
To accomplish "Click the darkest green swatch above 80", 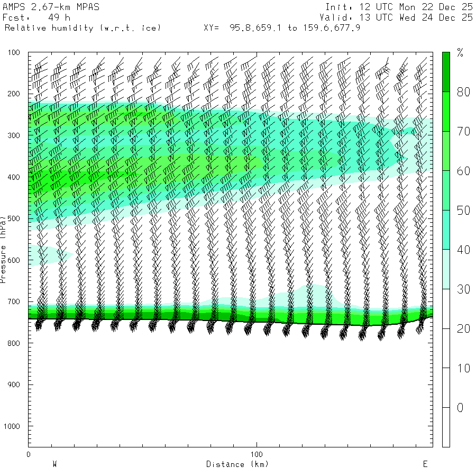I will (x=446, y=72).
